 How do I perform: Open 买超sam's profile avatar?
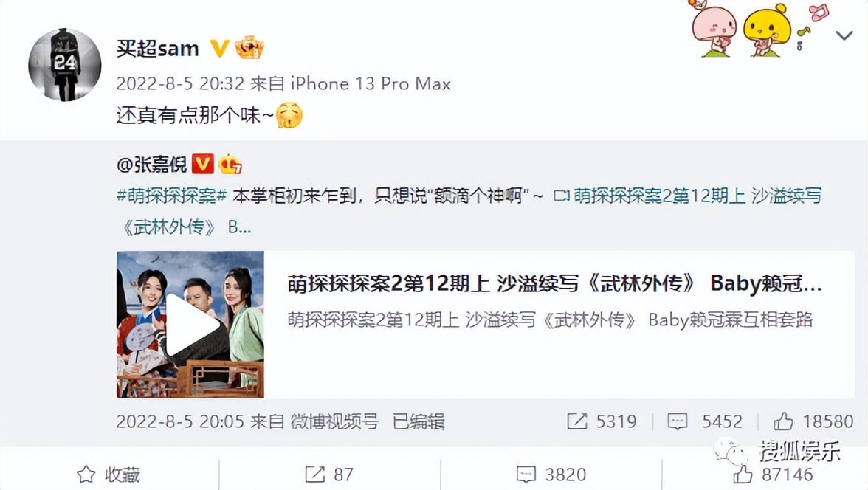pyautogui.click(x=65, y=65)
